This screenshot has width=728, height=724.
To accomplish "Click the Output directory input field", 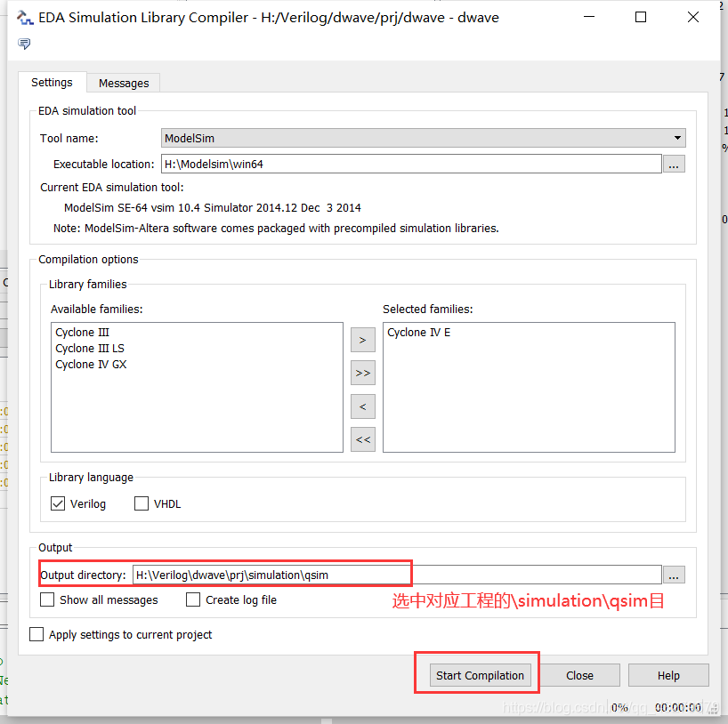I will click(x=397, y=575).
